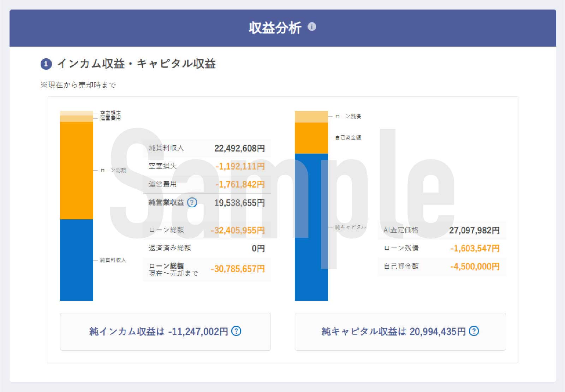Image resolution: width=565 pixels, height=392 pixels.
Task: Click the 19,538,655円 純営業収益 value
Action: point(239,203)
